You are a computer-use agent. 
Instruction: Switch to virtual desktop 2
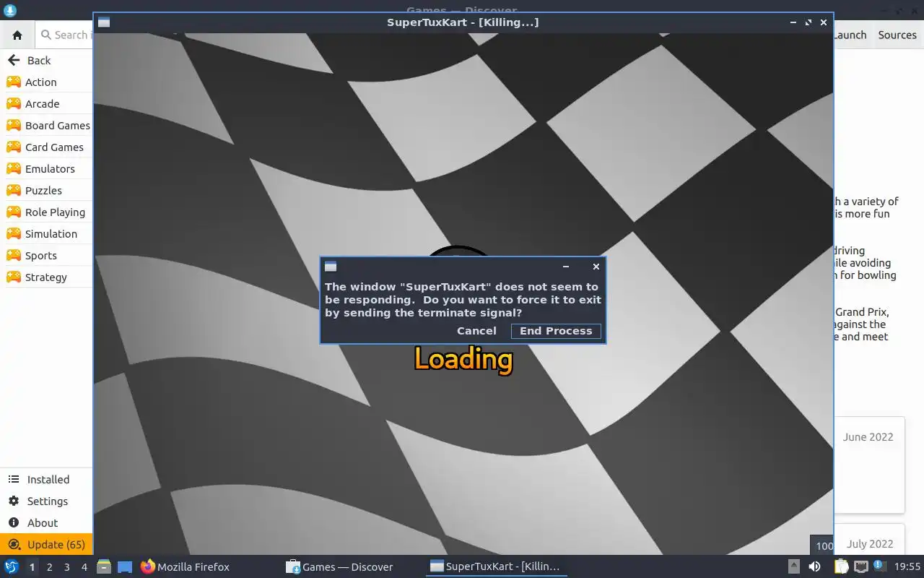tap(49, 567)
